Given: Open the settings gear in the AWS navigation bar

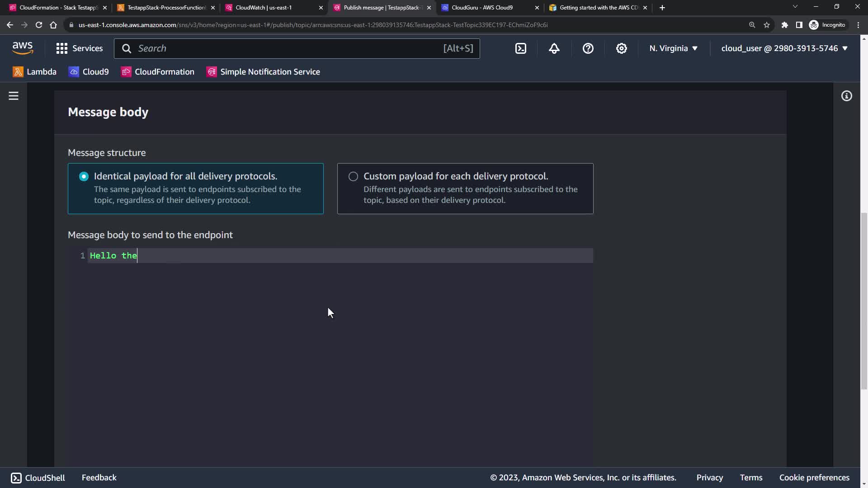Looking at the screenshot, I should [x=622, y=48].
